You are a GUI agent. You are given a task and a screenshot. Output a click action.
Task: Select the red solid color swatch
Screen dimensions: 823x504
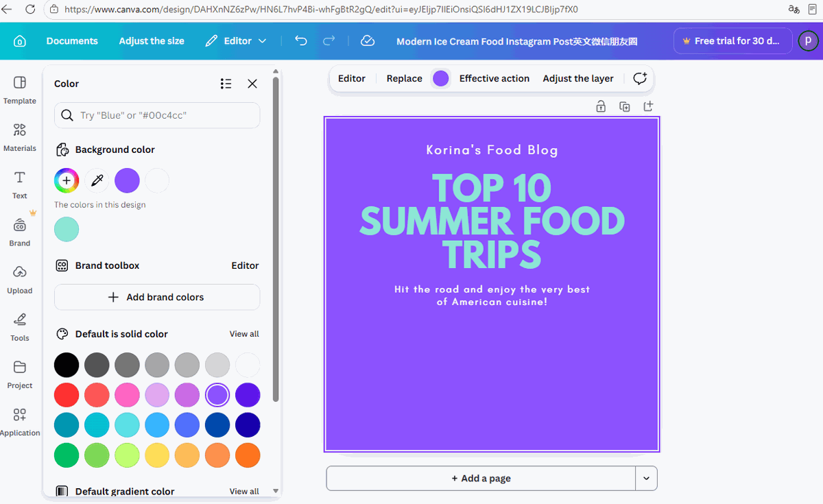[x=67, y=395]
